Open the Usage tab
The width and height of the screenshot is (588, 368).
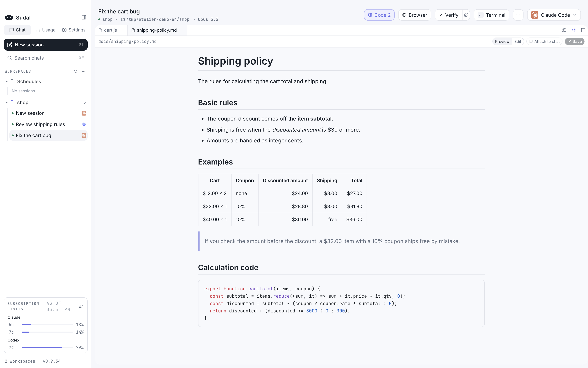pyautogui.click(x=46, y=30)
